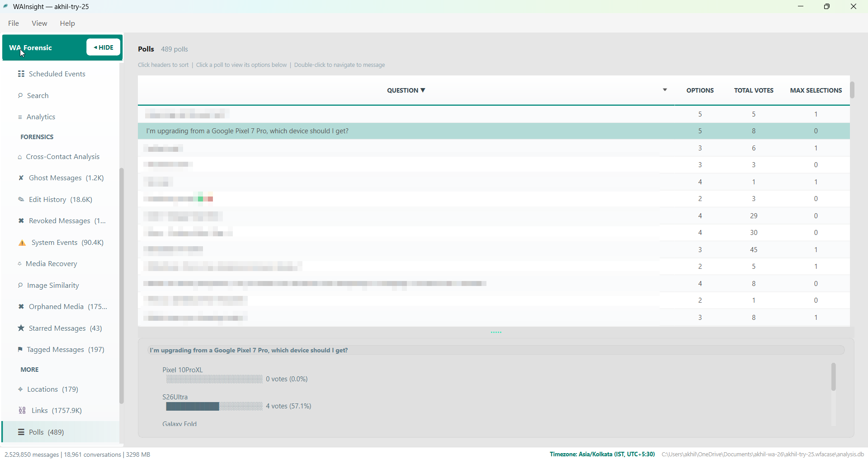
Task: Open System Events (90.4K) label
Action: tap(68, 243)
